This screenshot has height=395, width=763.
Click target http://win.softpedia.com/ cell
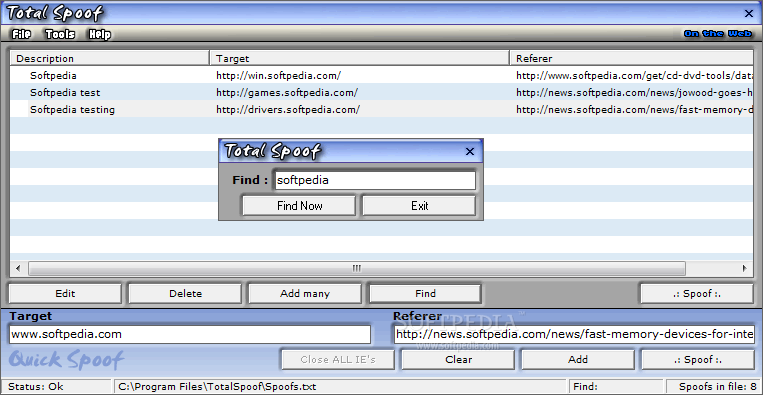tap(278, 76)
